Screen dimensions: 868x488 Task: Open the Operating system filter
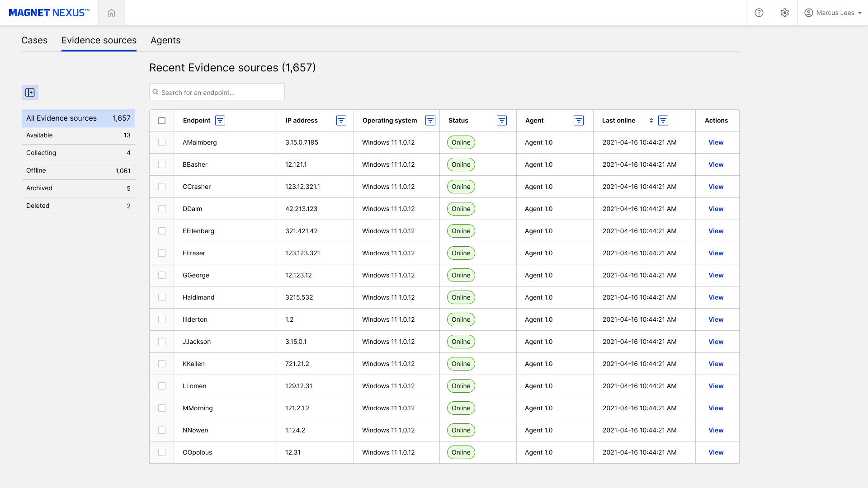[430, 120]
